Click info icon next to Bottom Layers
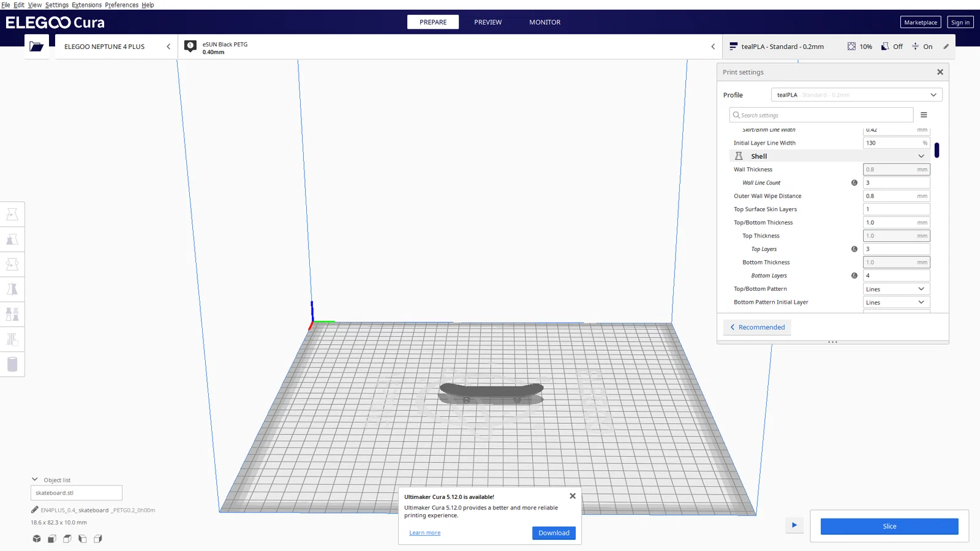Viewport: 980px width, 551px height. pyautogui.click(x=854, y=275)
